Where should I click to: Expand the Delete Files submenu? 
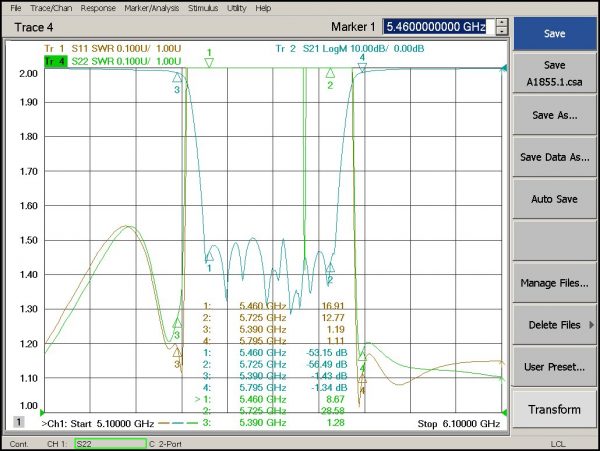pyautogui.click(x=554, y=325)
